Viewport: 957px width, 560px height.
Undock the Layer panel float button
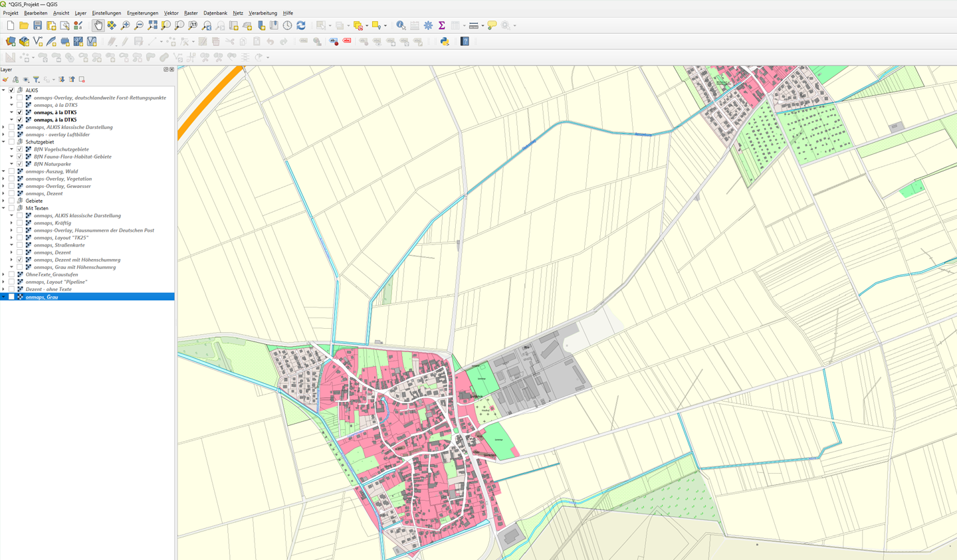166,69
